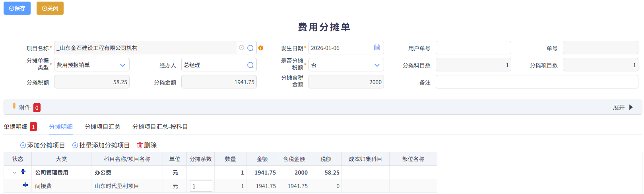Click the 关闭 button
The height and width of the screenshot is (194, 644).
50,8
